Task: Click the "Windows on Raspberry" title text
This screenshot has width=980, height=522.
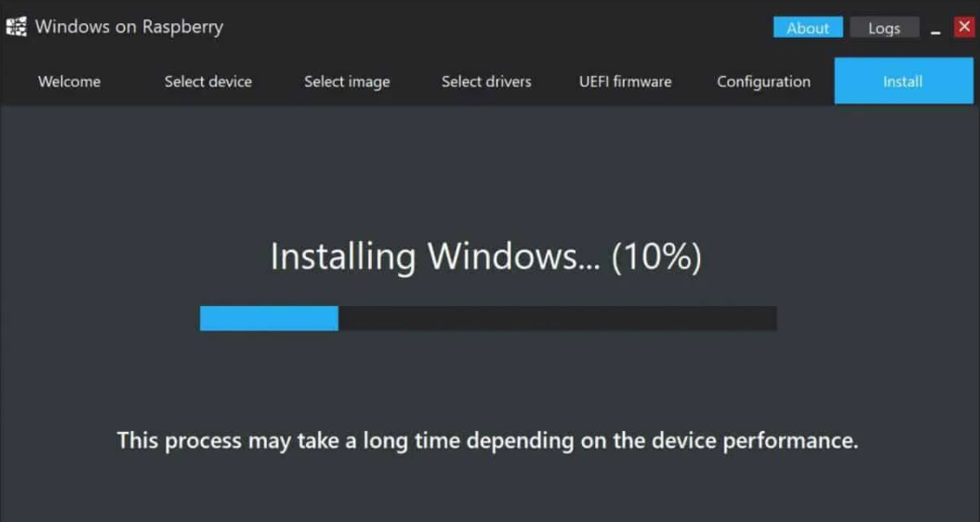Action: pos(129,27)
